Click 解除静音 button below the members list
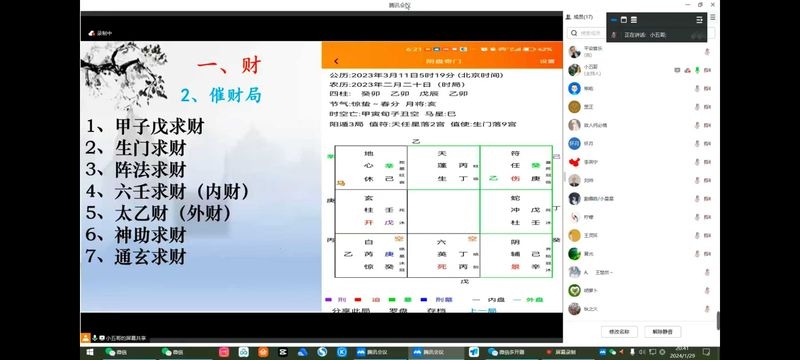 tap(662, 331)
